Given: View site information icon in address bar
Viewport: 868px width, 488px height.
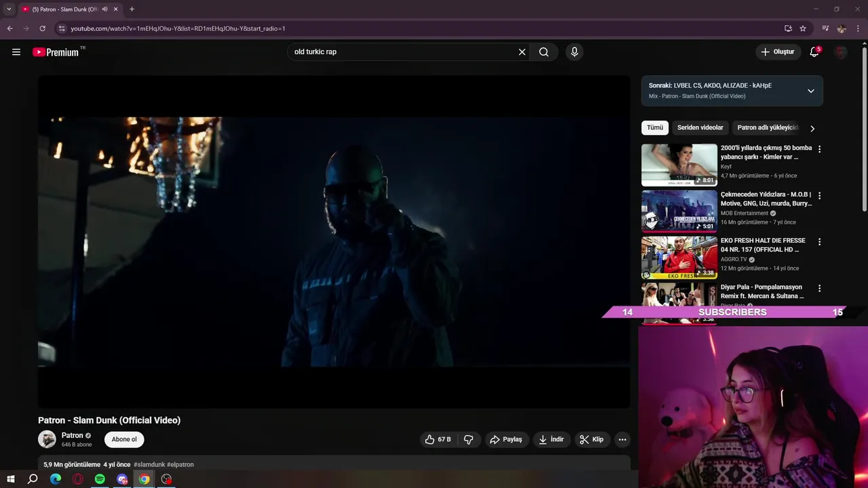Looking at the screenshot, I should coord(62,28).
